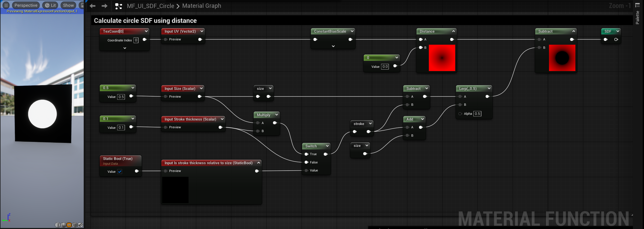Expand the TexCoord[0] node header chevron
Image resolution: width=644 pixels, height=229 pixels.
coord(146,31)
